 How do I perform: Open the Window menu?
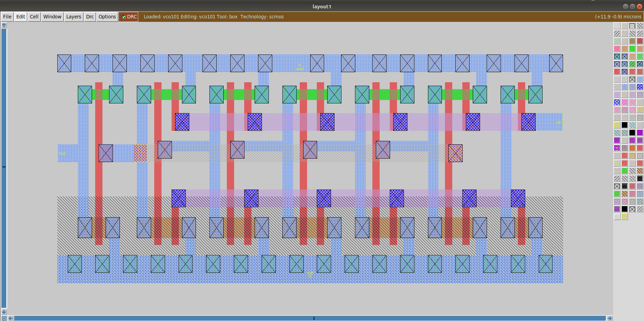(52, 17)
